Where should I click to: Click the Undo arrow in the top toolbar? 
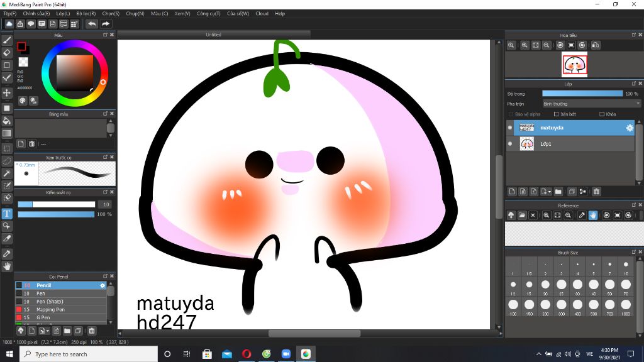[x=92, y=24]
